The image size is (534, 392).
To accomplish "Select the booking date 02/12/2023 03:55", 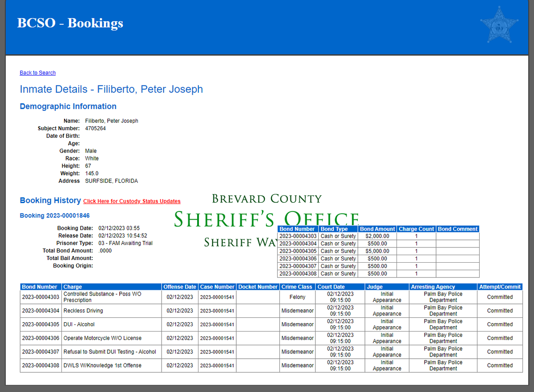I will (x=119, y=228).
